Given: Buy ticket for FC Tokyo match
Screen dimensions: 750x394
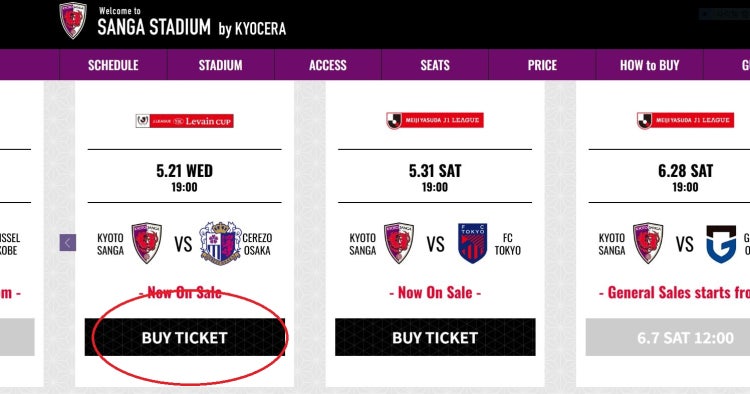Looking at the screenshot, I should pos(435,338).
